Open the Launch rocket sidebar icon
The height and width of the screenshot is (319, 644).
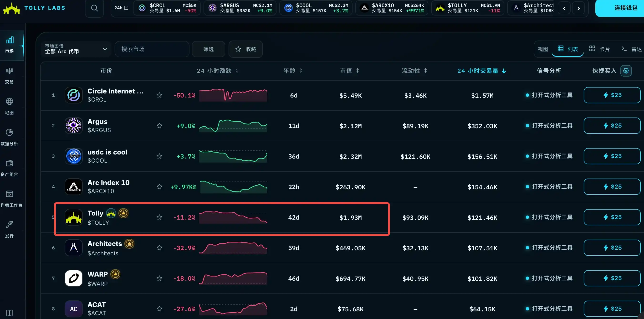coord(10,229)
